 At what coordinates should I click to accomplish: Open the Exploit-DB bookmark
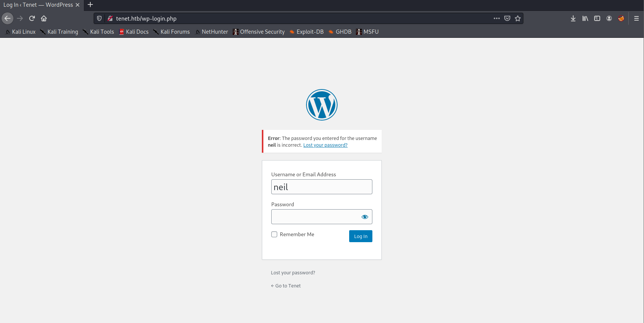coord(306,32)
